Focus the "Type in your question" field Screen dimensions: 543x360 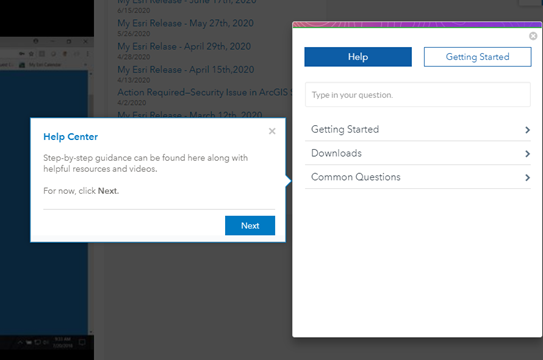click(418, 94)
